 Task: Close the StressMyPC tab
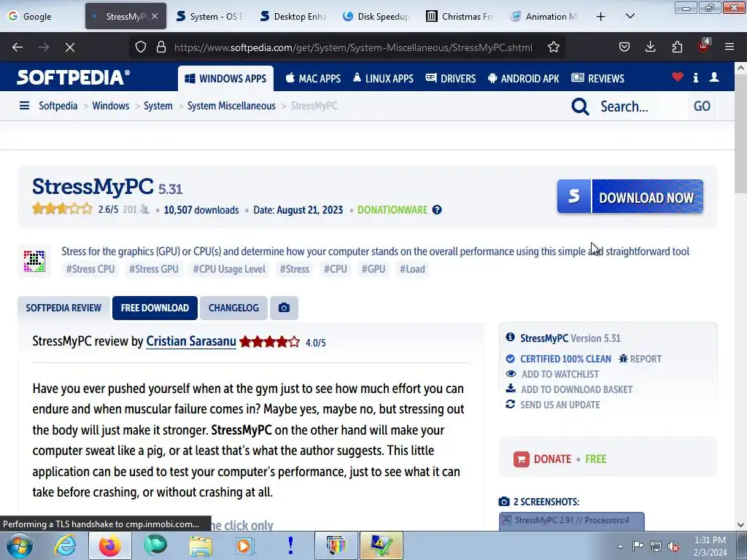pyautogui.click(x=155, y=16)
